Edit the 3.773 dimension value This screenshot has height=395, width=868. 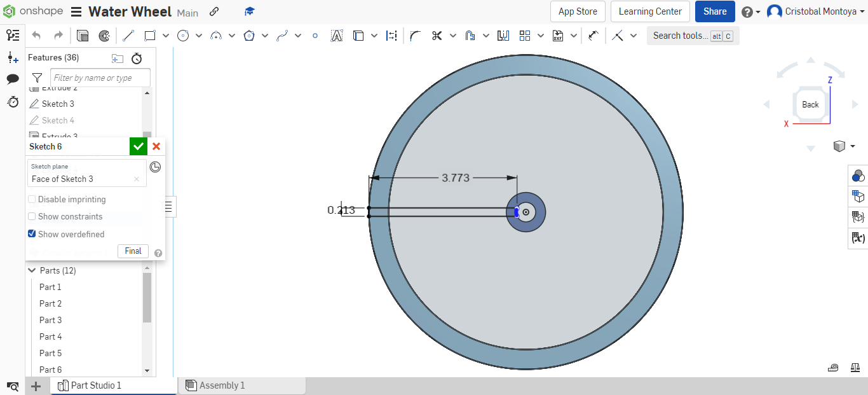456,178
